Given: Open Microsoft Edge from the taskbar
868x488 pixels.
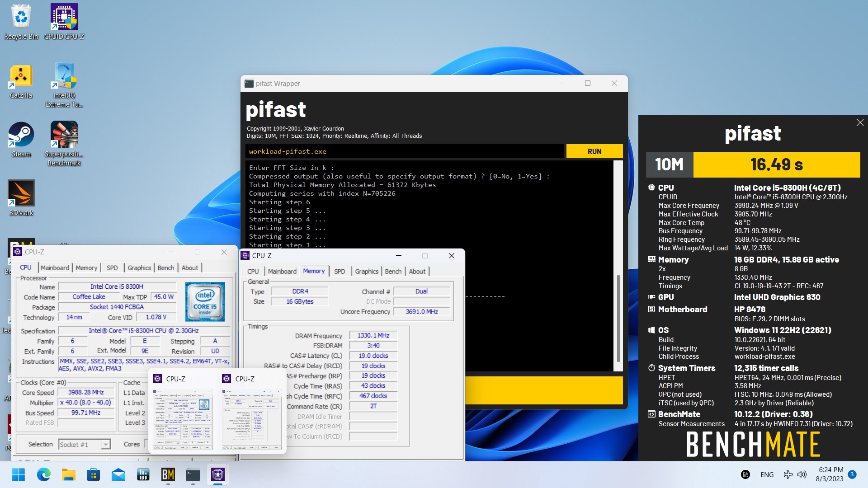Looking at the screenshot, I should coord(44,474).
